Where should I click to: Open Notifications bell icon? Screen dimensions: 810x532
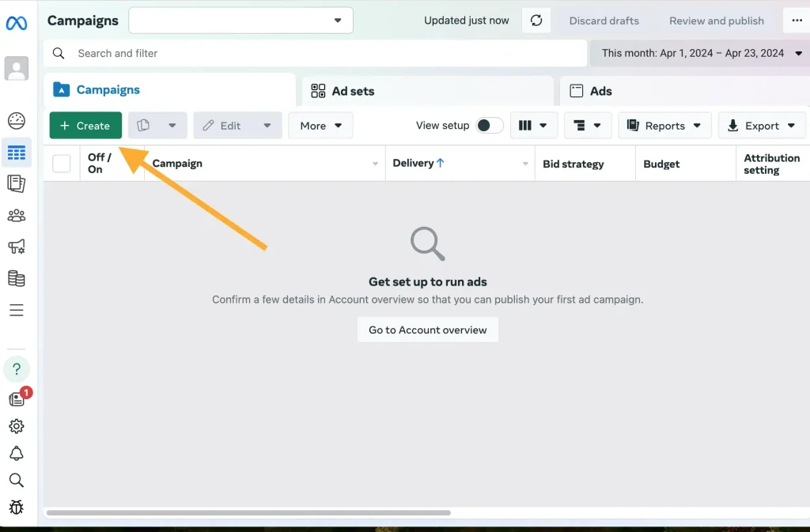(16, 454)
